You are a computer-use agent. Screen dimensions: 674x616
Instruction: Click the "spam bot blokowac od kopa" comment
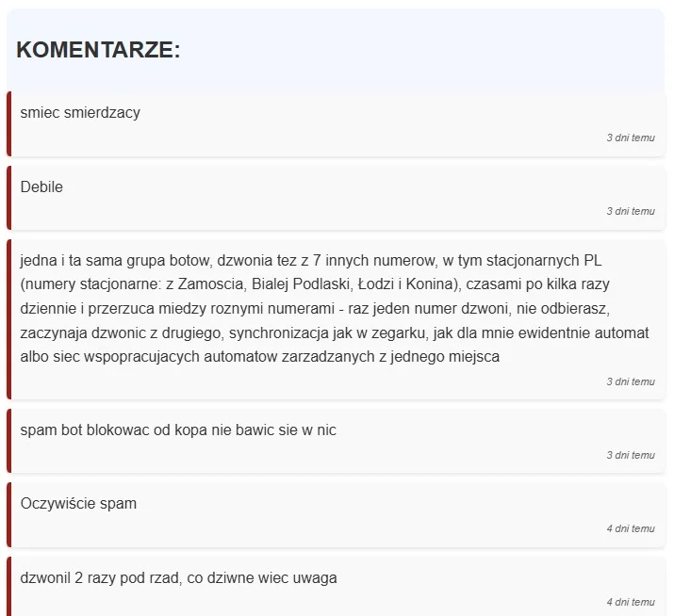coord(178,430)
